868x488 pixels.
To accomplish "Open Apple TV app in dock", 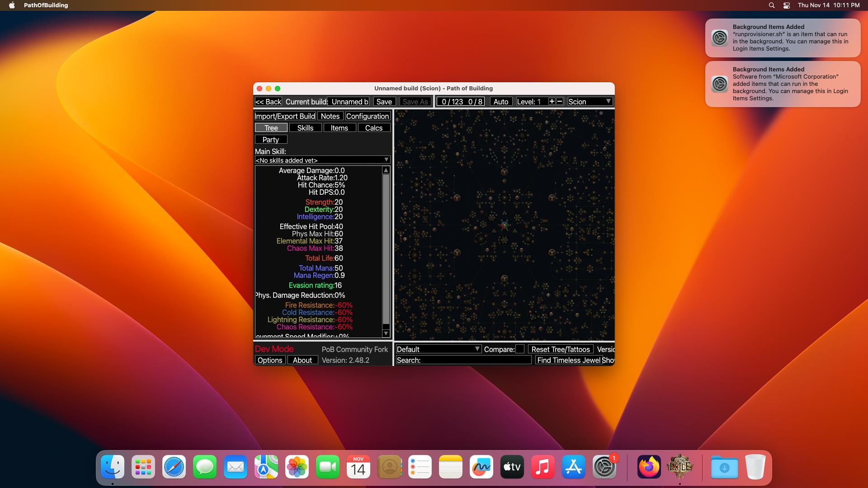I will pyautogui.click(x=512, y=467).
